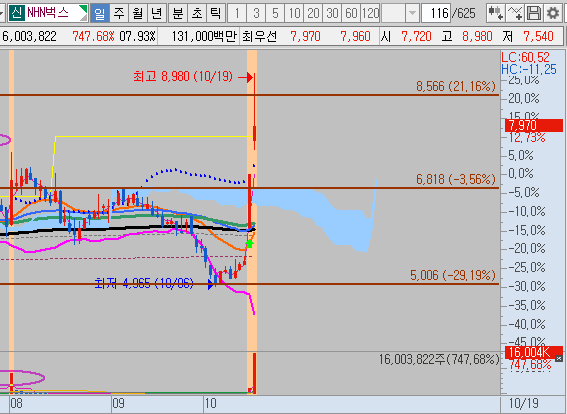
Task: Open the interval dropdown arrow after 120
Action: [412, 14]
